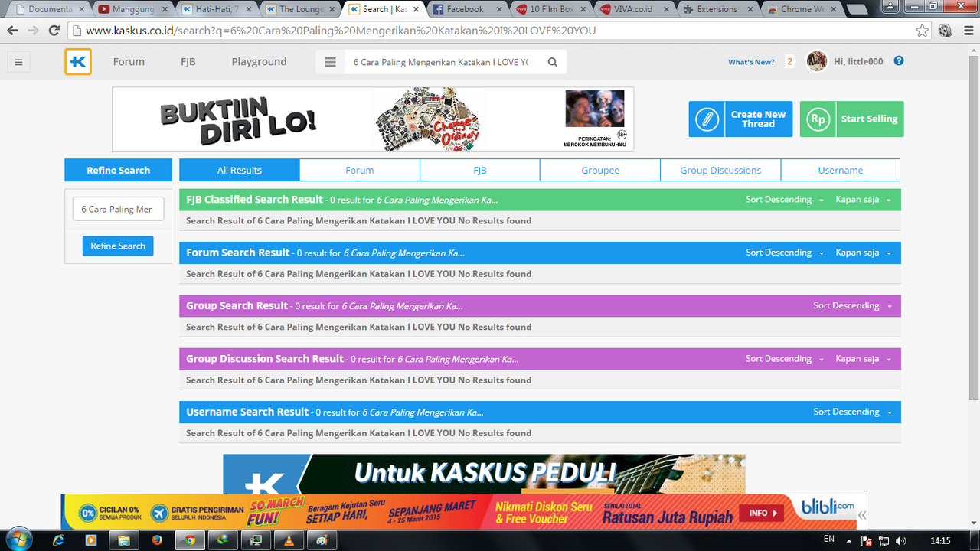The width and height of the screenshot is (980, 551).
Task: Open Sort Descending dropdown in FJB Classified results
Action: point(785,200)
